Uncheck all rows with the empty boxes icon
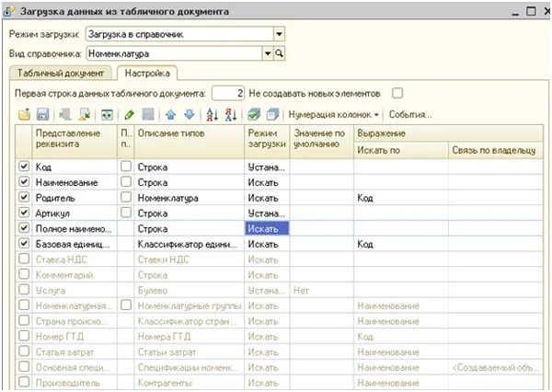This screenshot has height=392, width=552. pyautogui.click(x=273, y=114)
